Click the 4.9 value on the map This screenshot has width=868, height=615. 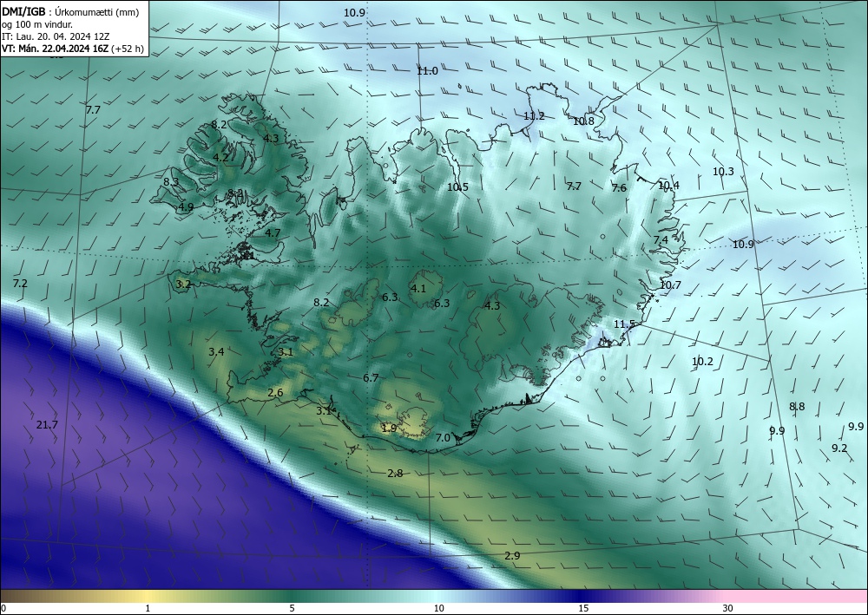186,207
